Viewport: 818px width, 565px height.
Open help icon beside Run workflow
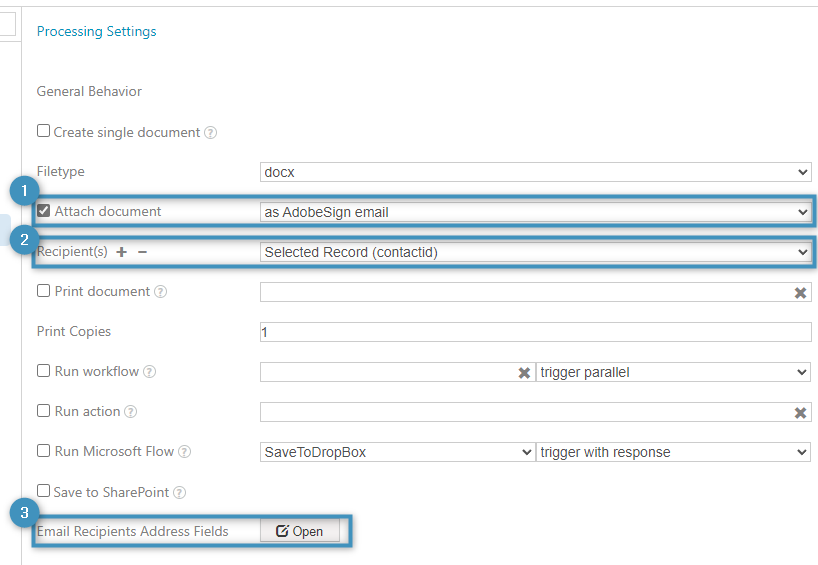(x=150, y=371)
